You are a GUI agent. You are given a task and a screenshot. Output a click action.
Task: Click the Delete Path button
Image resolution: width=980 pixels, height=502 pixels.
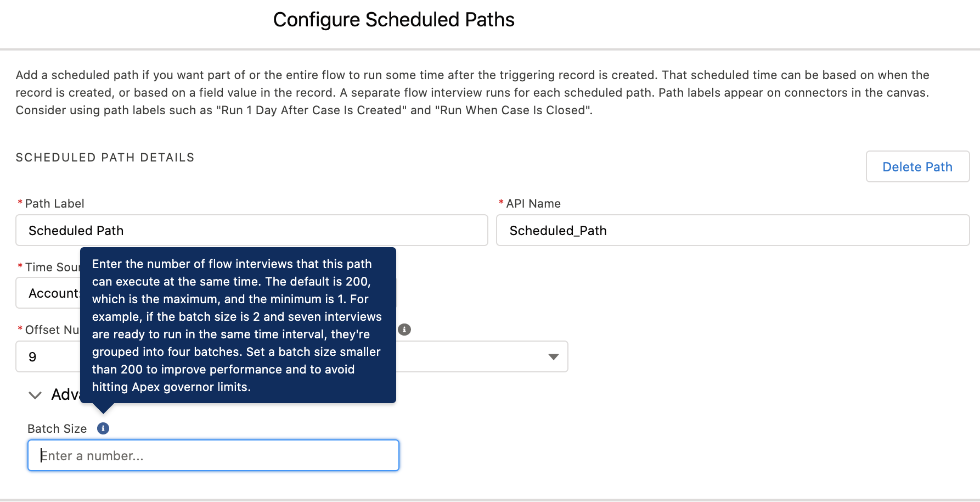(x=917, y=166)
